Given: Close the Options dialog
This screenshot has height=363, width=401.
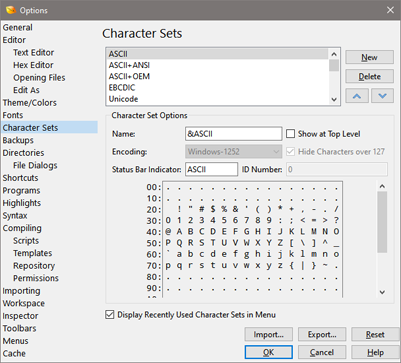Looking at the screenshot, I should point(390,10).
